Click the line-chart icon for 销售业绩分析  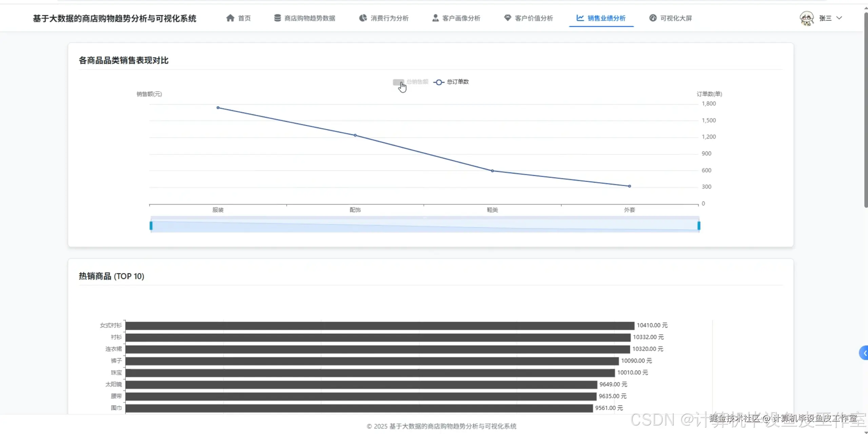coord(580,18)
